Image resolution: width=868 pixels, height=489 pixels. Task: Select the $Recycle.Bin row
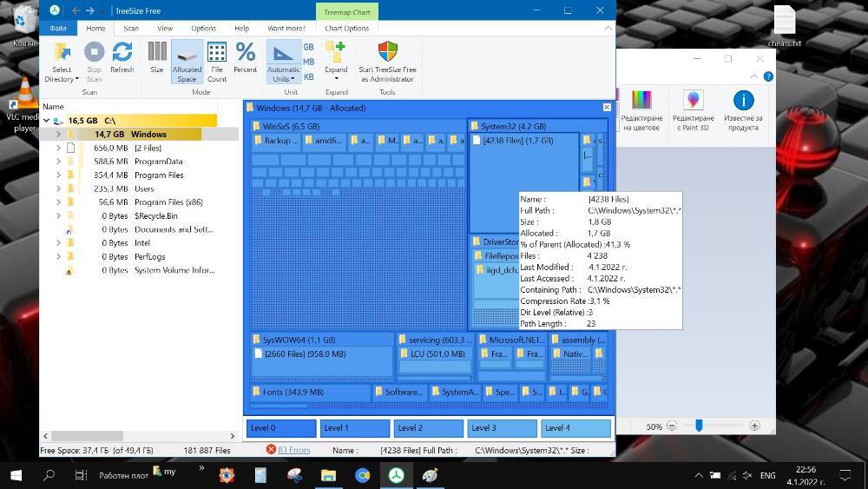point(140,216)
